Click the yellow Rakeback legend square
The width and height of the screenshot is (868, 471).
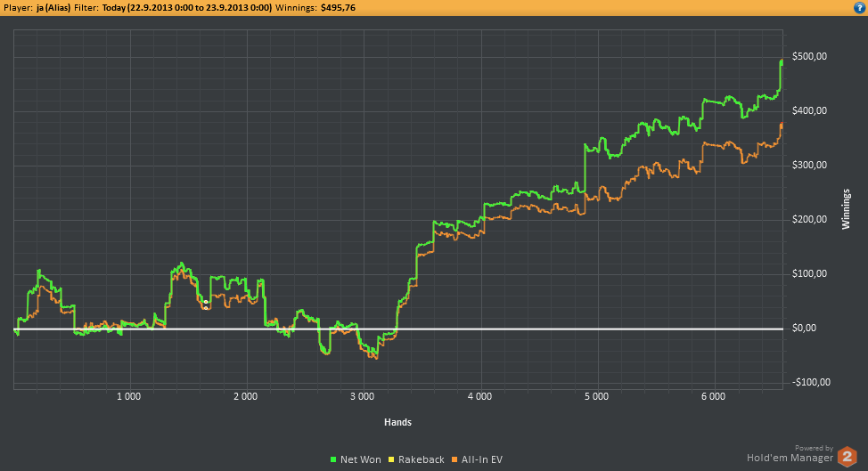click(x=395, y=459)
